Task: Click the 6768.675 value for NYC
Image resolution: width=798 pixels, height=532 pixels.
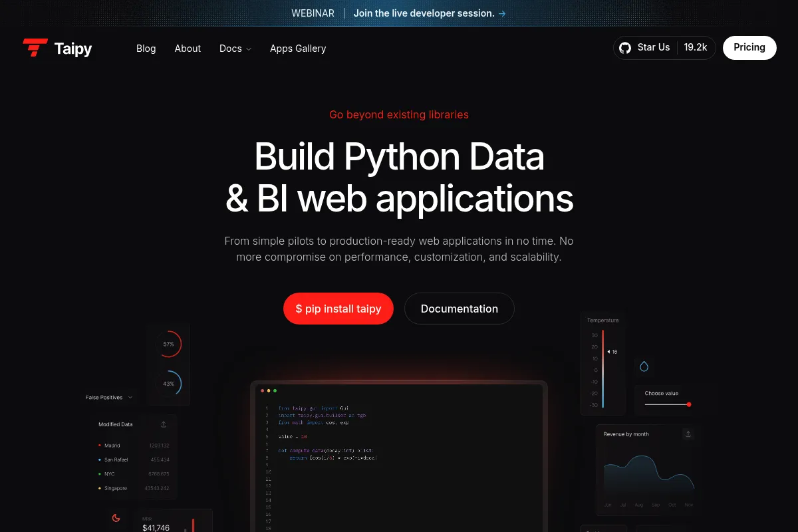Action: click(159, 474)
